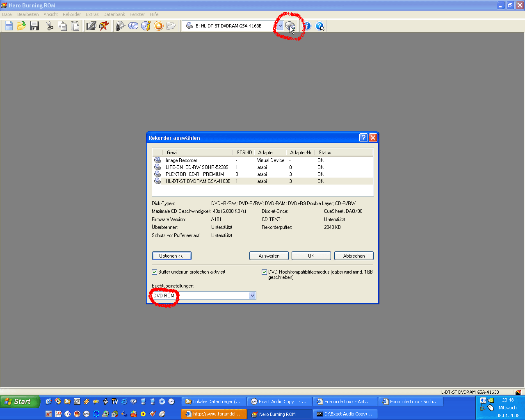
Task: Expand the recorder drive dropdown in toolbar
Action: 280,26
